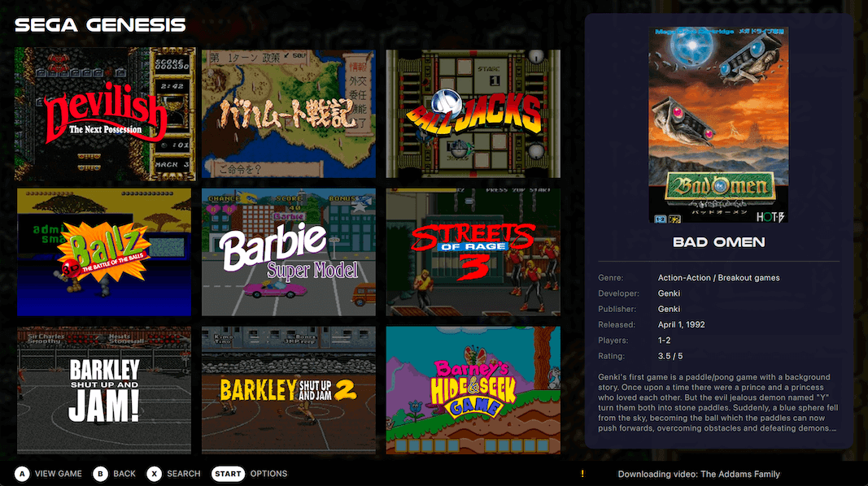Click the Downloading video status message
868x486 pixels.
[698, 474]
